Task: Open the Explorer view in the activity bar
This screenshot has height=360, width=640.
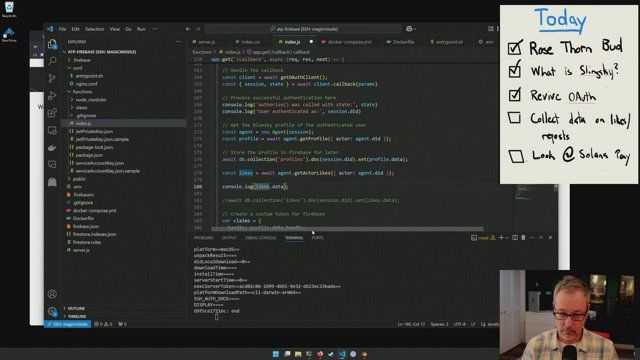Action: click(52, 44)
